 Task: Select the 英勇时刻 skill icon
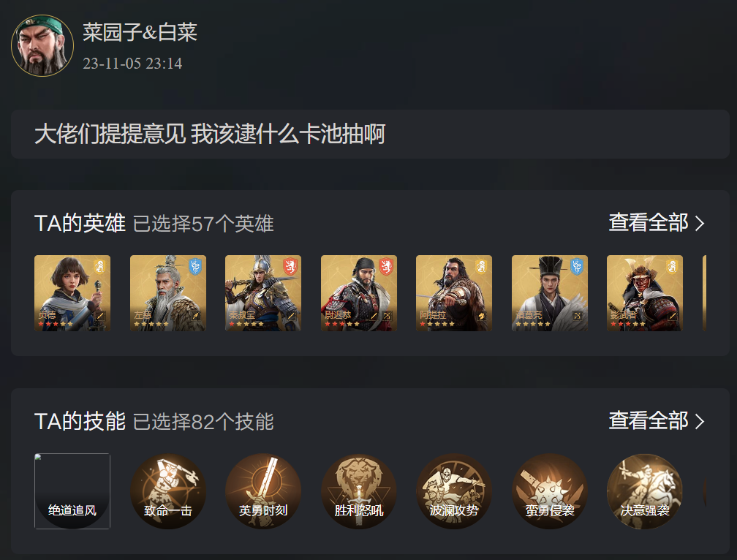pyautogui.click(x=263, y=491)
